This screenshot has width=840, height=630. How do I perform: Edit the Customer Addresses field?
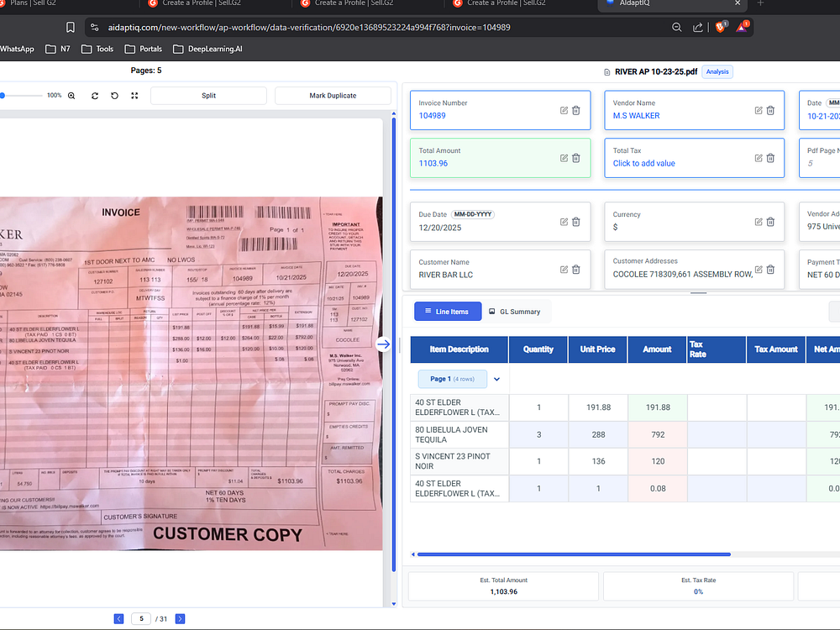759,270
